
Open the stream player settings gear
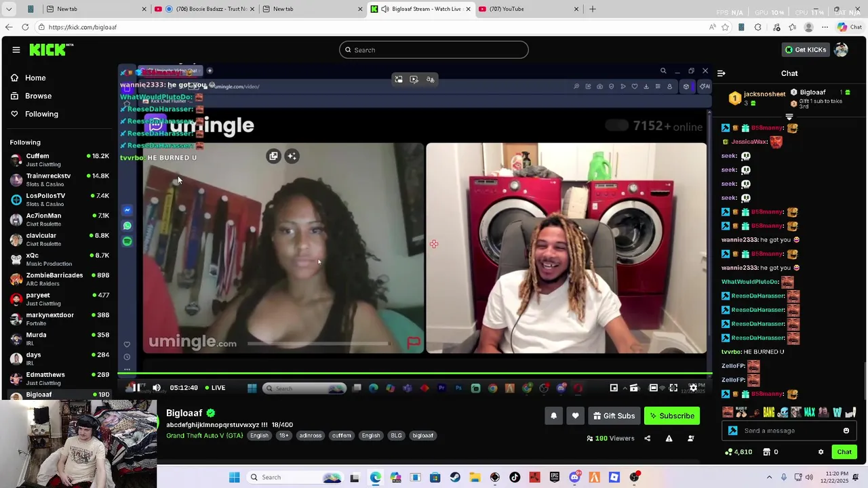pyautogui.click(x=693, y=388)
